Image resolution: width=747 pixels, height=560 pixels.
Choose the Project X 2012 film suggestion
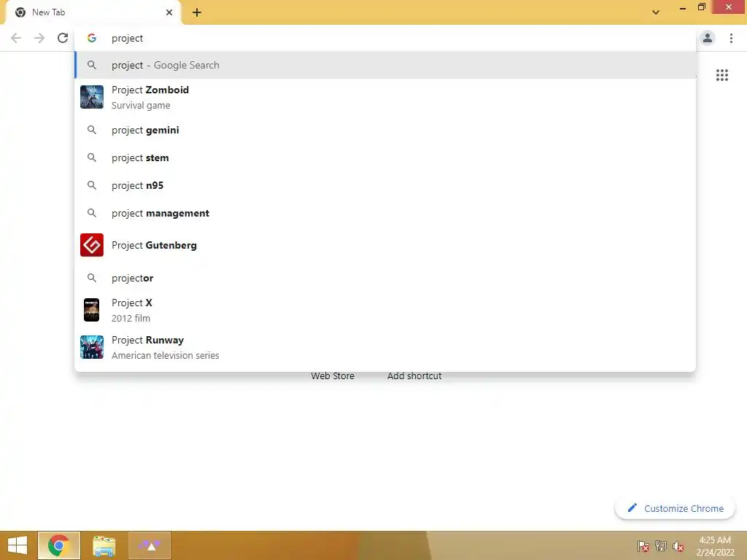pos(385,310)
